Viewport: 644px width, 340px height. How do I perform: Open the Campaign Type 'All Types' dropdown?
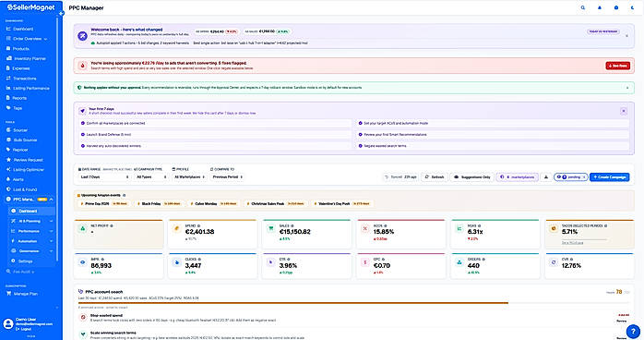[x=151, y=176]
